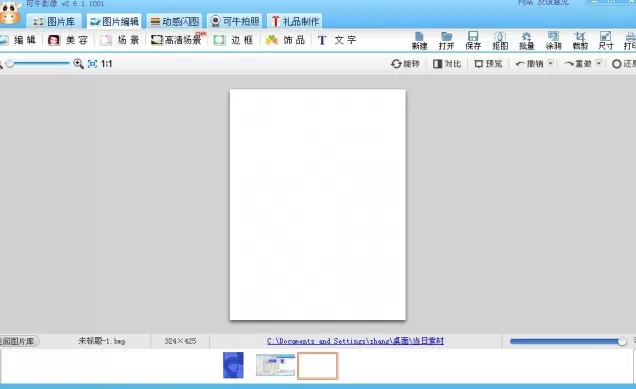636x389 pixels.
Task: Click the thumbnail size slider at bottom right
Action: (622, 342)
